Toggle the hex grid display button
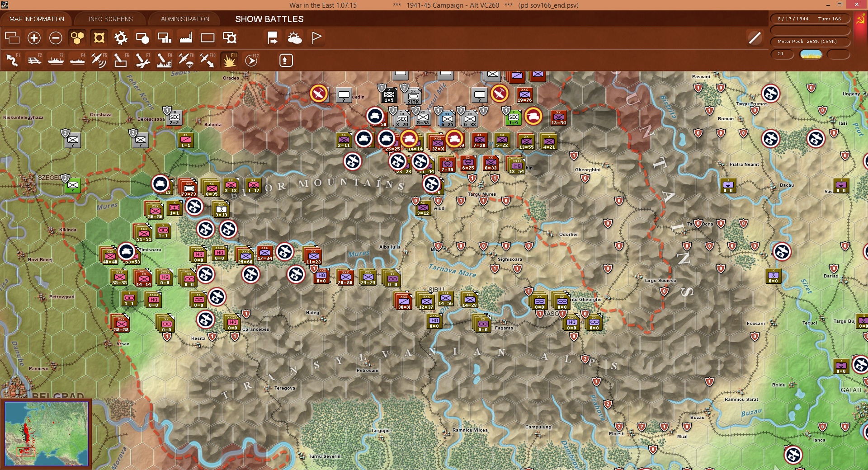Screen dimensions: 868x470 [x=77, y=38]
